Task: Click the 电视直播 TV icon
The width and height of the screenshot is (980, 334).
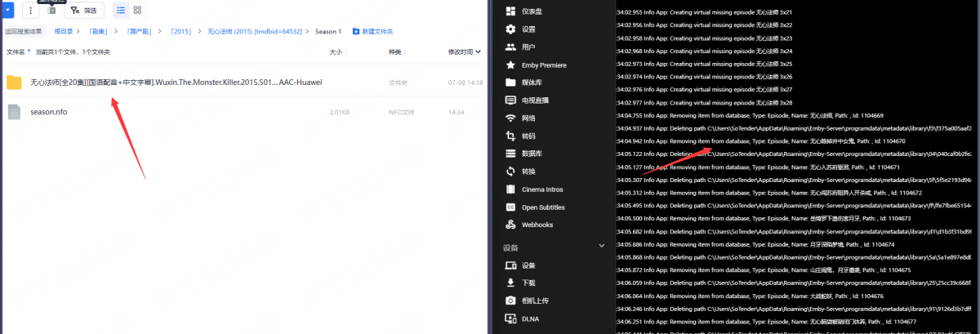Action: point(510,100)
